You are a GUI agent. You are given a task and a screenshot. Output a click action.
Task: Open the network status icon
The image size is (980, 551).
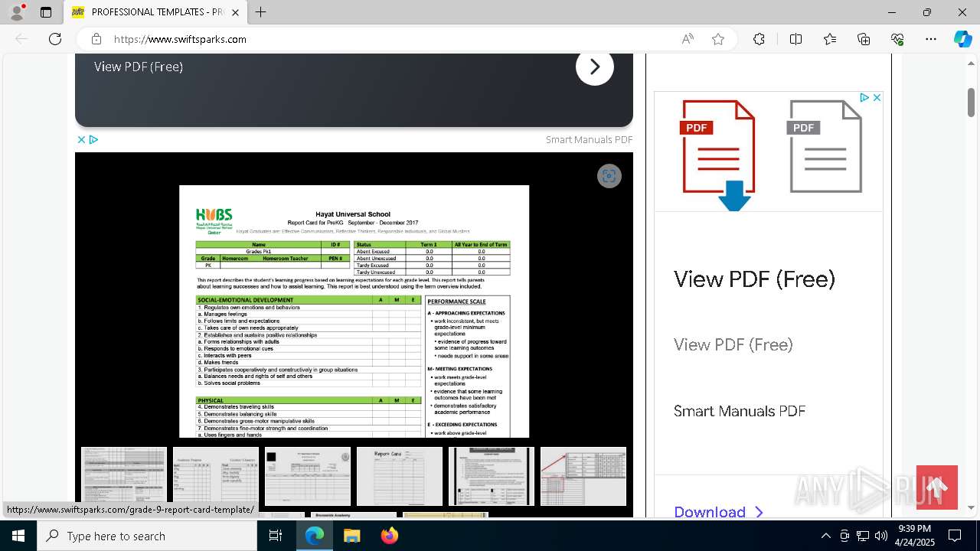click(x=863, y=536)
